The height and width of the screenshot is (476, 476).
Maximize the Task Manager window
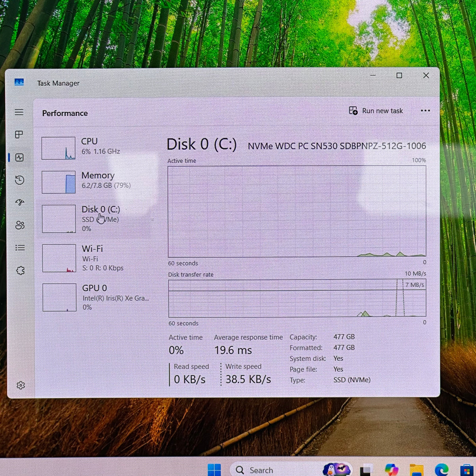[399, 75]
